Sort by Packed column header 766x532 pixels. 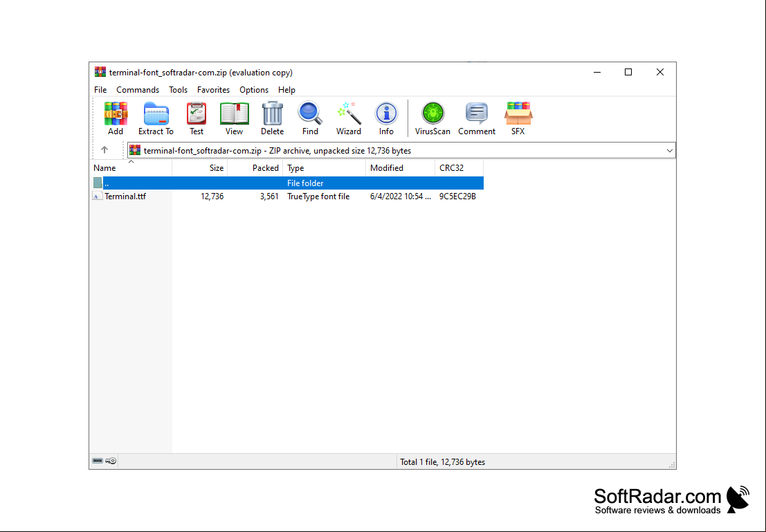[255, 168]
